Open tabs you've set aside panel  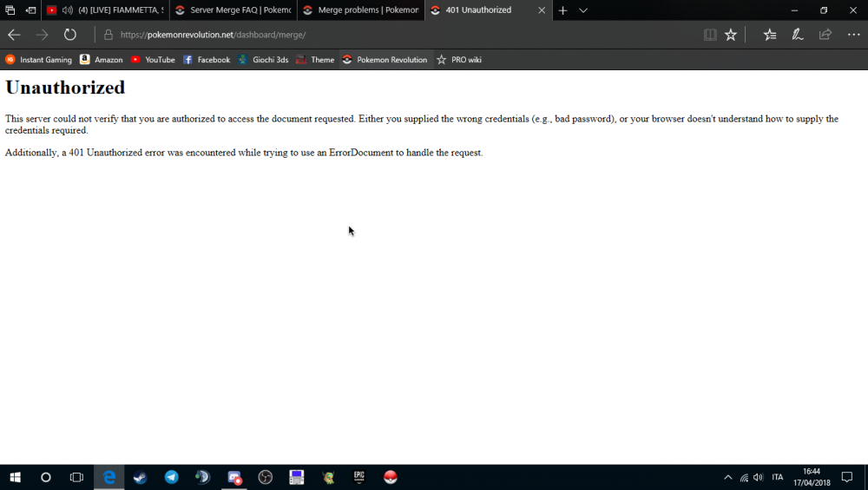(10, 10)
